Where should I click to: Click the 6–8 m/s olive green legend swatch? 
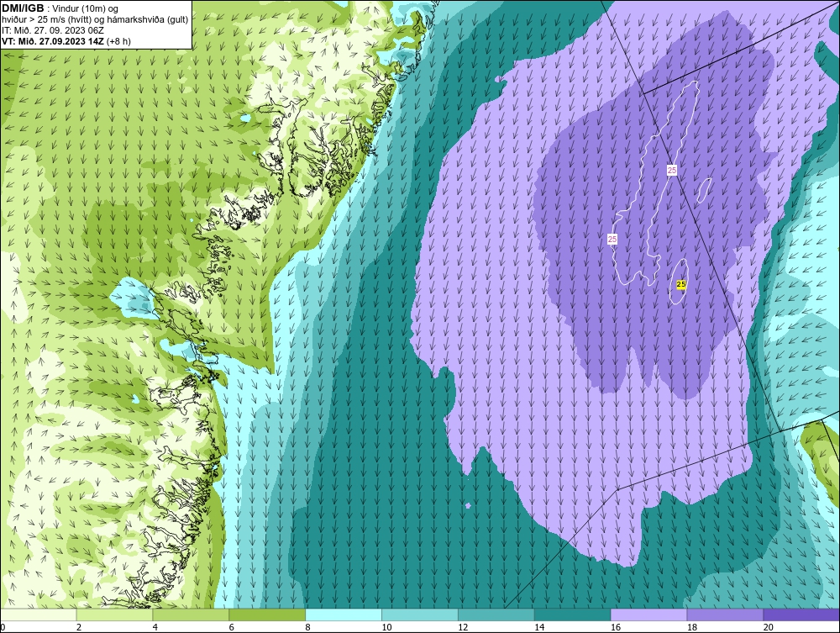[267, 615]
